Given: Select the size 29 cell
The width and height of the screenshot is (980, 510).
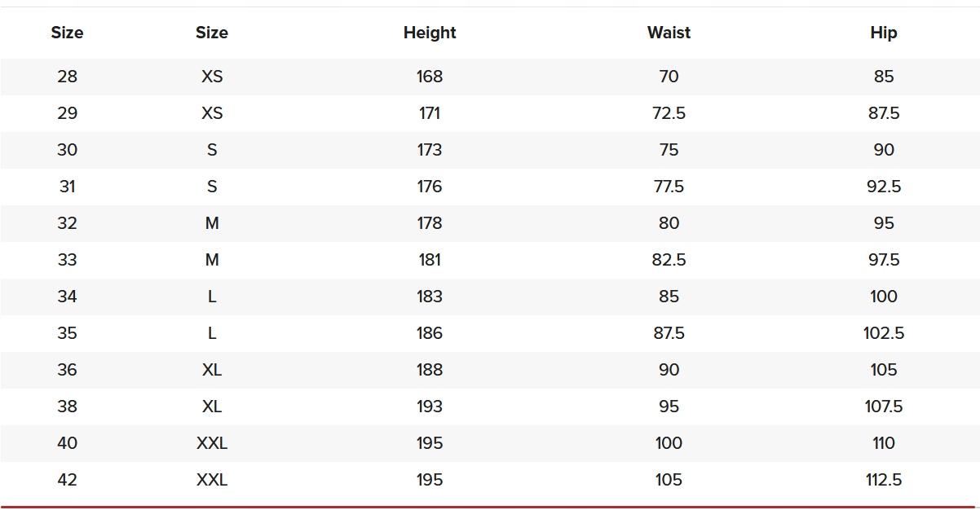Looking at the screenshot, I should pos(67,113).
